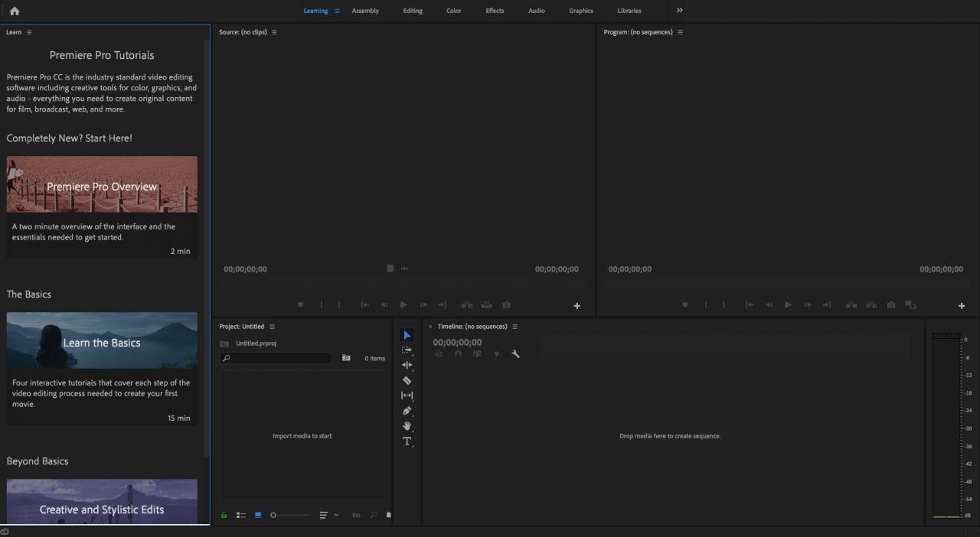The image size is (980, 537).
Task: Open the Timeline panel menu
Action: coord(514,326)
